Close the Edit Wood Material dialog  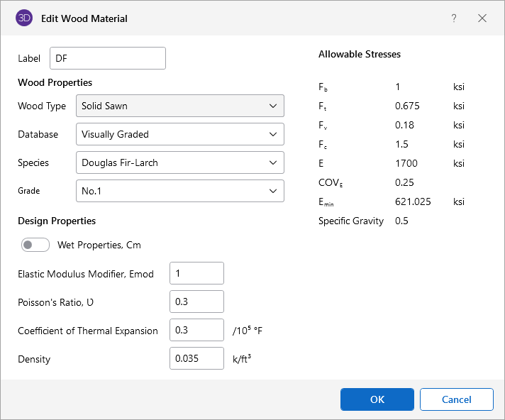pos(482,18)
